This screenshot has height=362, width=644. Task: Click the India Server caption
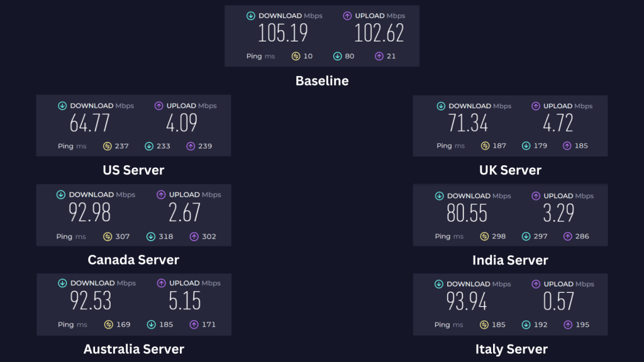[x=510, y=260]
